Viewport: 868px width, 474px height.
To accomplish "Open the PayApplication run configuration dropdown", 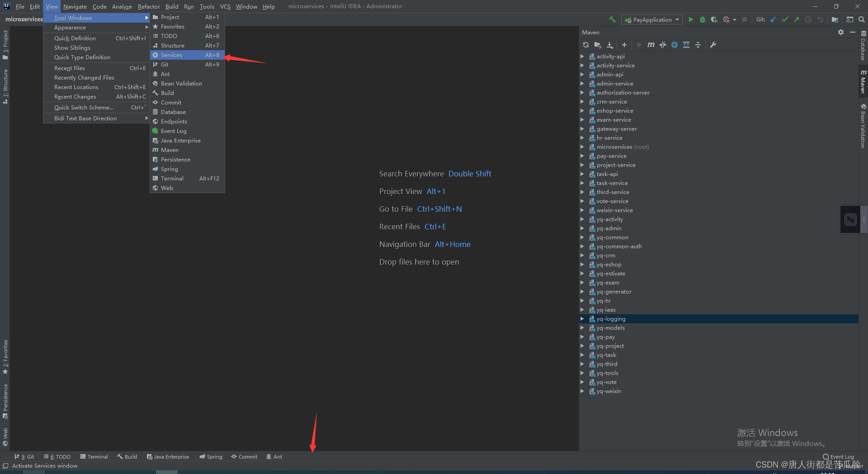I will pos(651,19).
